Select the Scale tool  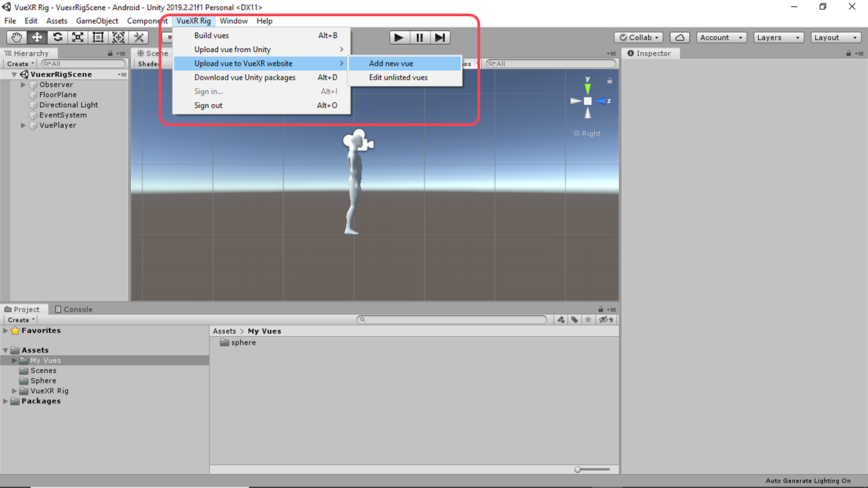pos(78,38)
